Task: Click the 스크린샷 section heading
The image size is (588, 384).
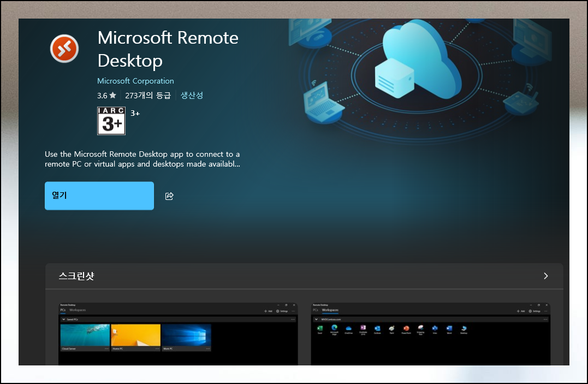Action: tap(76, 276)
